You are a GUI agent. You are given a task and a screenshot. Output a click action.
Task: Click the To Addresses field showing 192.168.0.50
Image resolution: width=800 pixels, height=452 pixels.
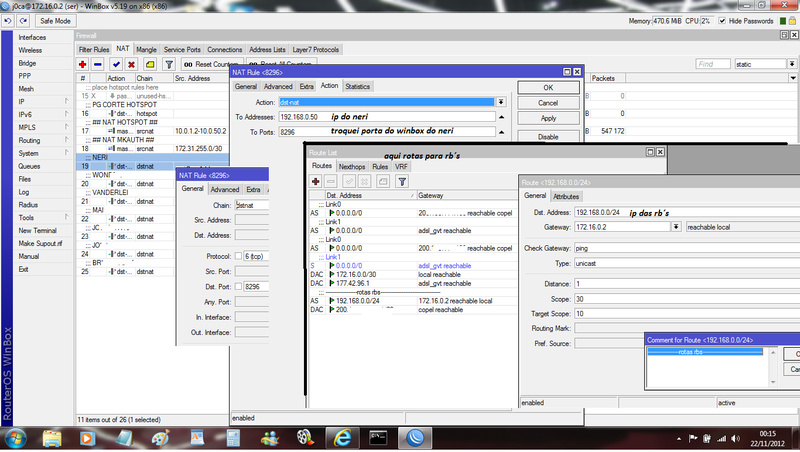click(387, 117)
